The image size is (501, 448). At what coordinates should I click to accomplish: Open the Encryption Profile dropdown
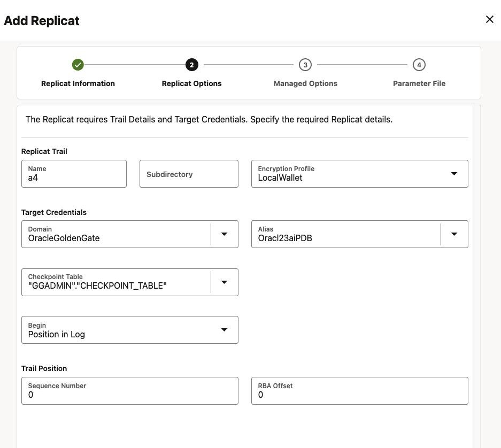click(x=454, y=173)
